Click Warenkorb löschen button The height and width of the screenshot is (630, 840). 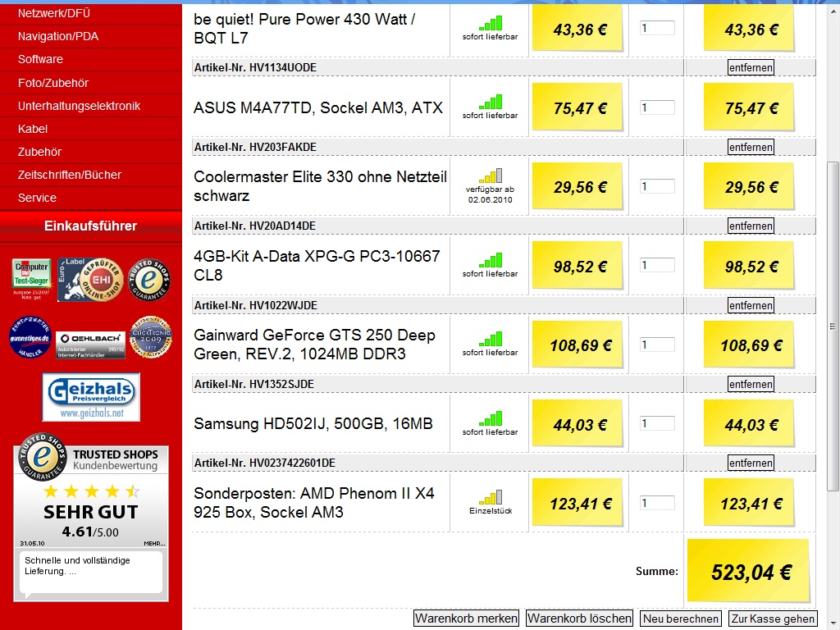tap(579, 619)
